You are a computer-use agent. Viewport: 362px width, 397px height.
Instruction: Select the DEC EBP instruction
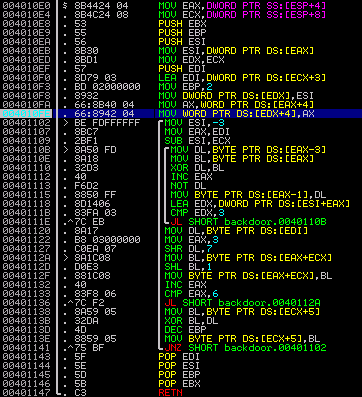[x=182, y=330]
